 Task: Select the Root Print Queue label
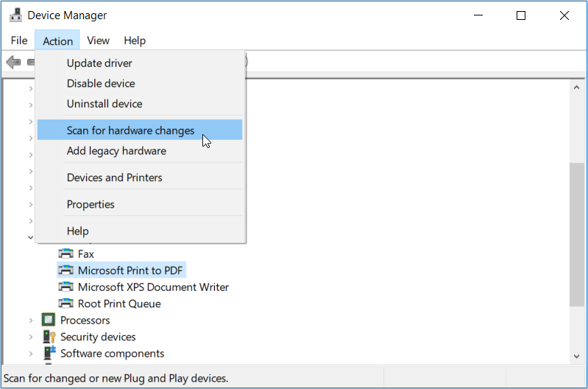(119, 304)
